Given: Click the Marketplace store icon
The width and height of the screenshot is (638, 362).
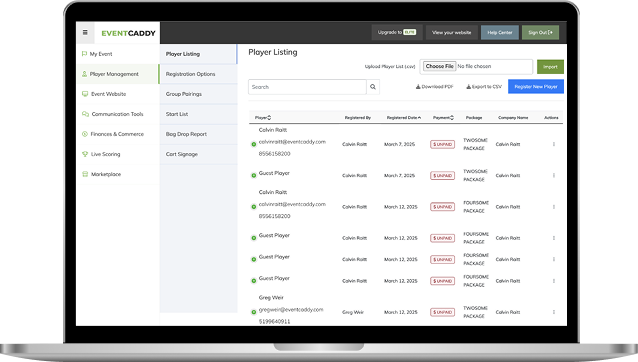Looking at the screenshot, I should point(85,174).
